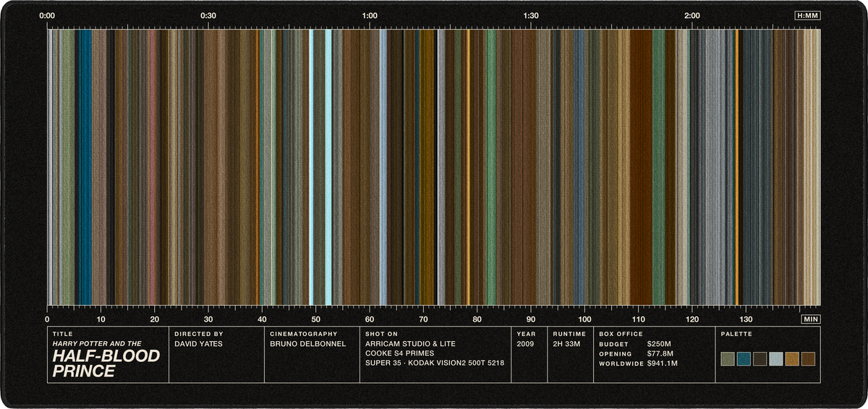868x409 pixels.
Task: Click the 90 minute tick label
Action: coord(531,319)
